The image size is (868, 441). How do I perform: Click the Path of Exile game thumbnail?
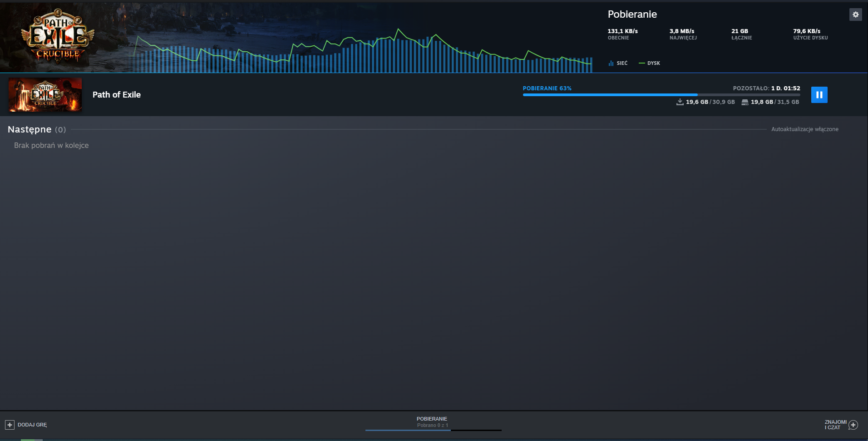click(x=45, y=95)
